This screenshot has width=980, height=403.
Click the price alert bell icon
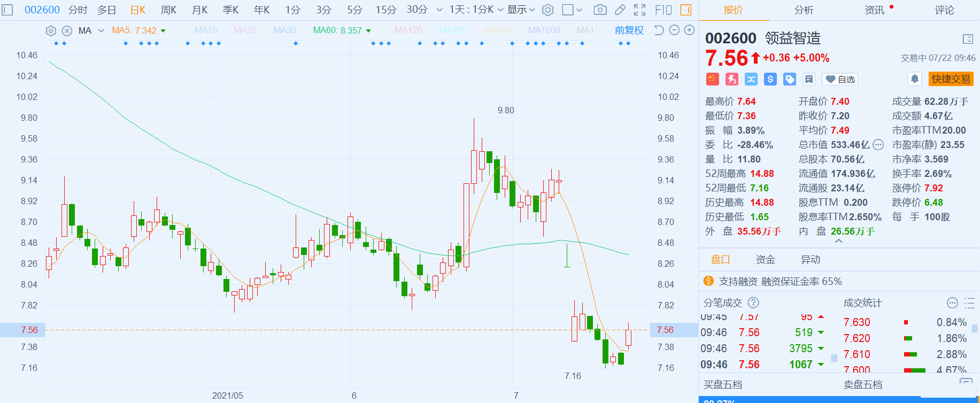pyautogui.click(x=915, y=79)
